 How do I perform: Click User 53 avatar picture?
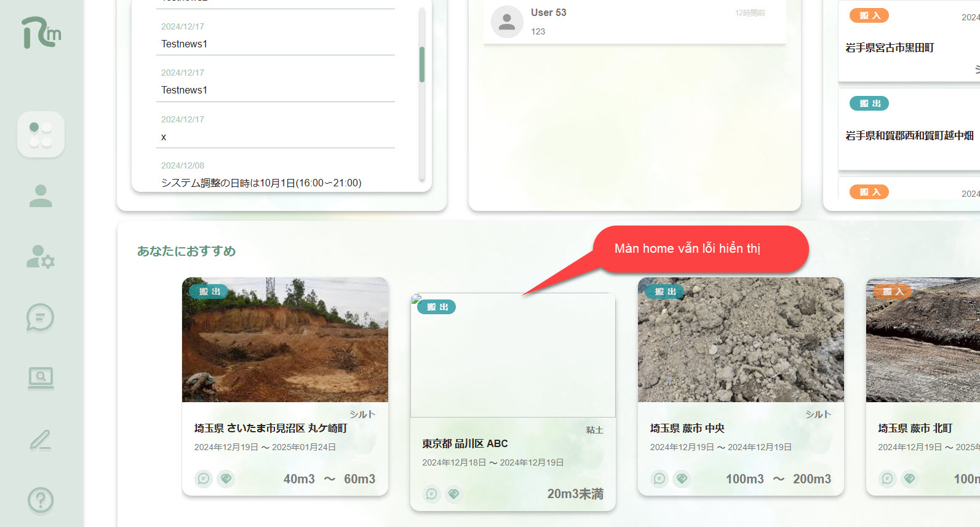(x=507, y=22)
